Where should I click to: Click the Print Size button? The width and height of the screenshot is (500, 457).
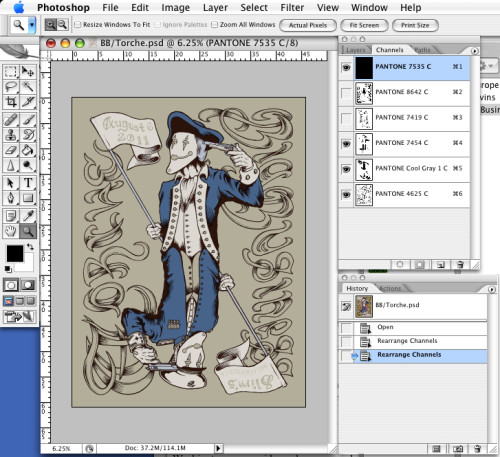pyautogui.click(x=415, y=25)
